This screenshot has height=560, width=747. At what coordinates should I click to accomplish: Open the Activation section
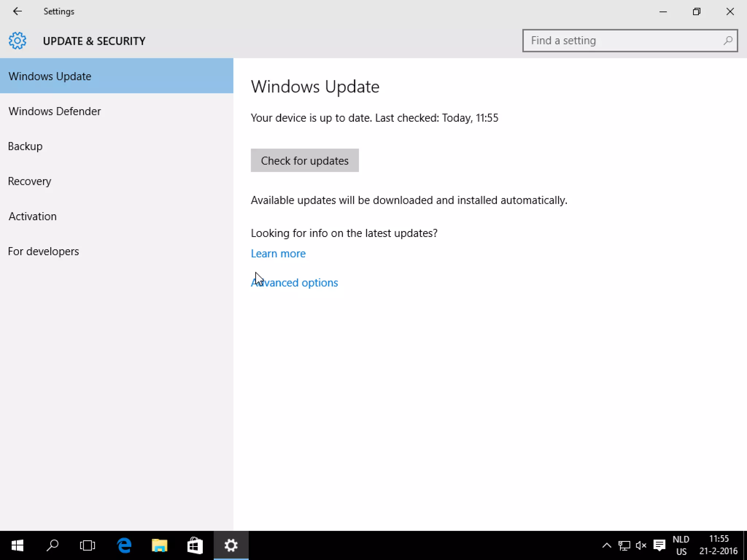[117, 216]
